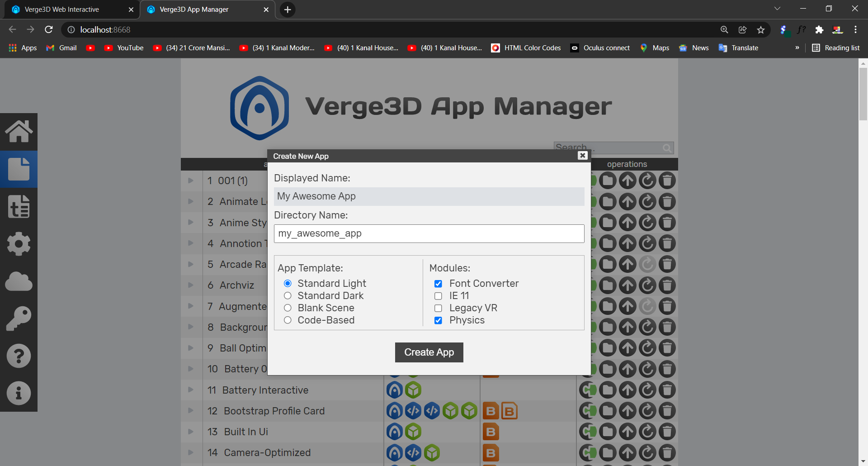Open Extensions puzzle icon in Chrome toolbar
The width and height of the screenshot is (868, 466).
pyautogui.click(x=819, y=30)
